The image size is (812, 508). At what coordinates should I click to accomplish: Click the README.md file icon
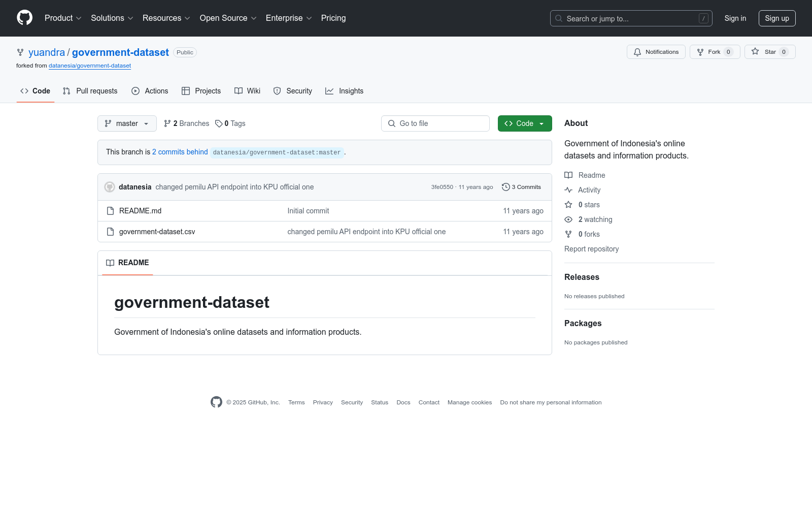click(110, 211)
